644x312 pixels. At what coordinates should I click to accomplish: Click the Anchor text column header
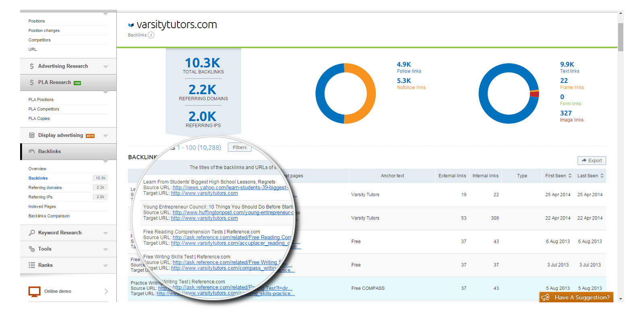pos(392,176)
